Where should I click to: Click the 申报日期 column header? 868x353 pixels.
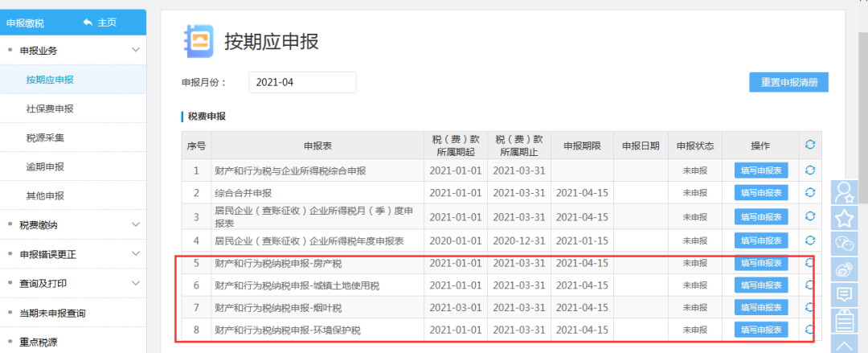click(x=641, y=146)
